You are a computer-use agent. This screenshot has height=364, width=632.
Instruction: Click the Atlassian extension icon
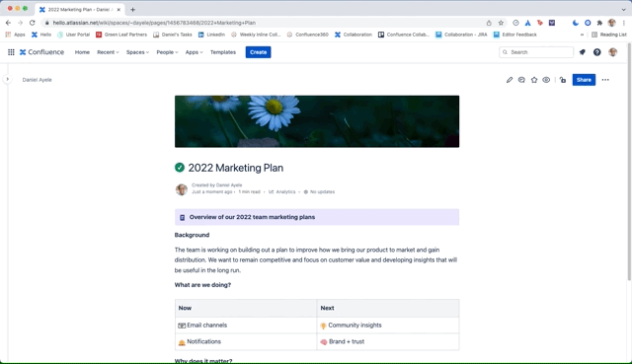pos(527,23)
